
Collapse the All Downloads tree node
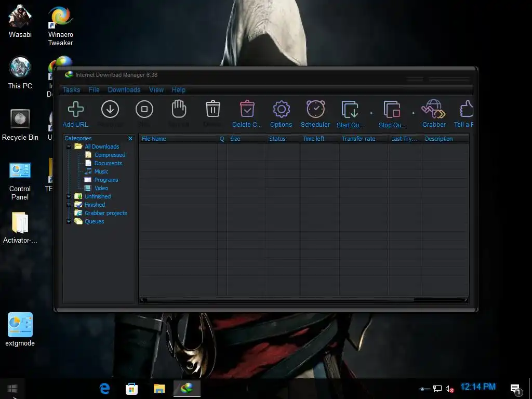click(69, 147)
